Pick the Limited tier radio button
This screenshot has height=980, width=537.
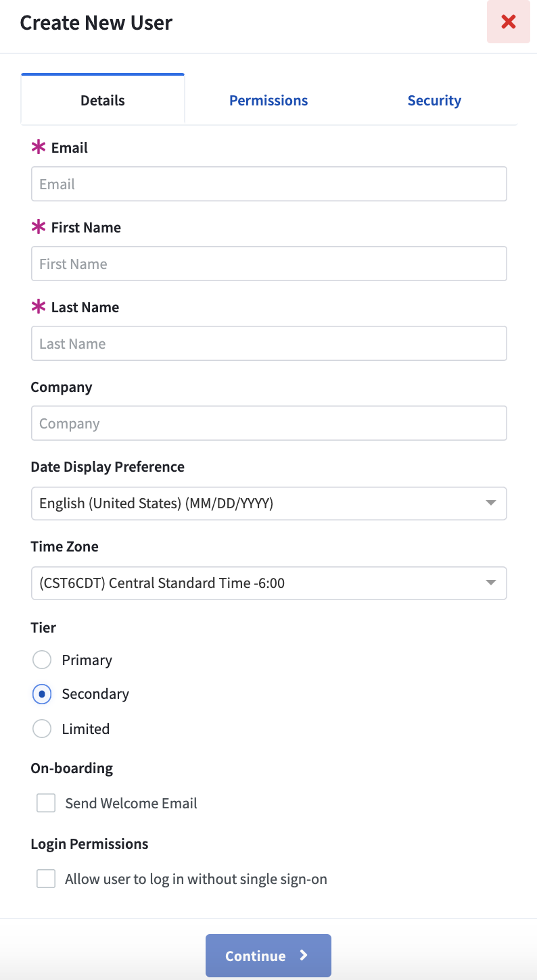42,729
